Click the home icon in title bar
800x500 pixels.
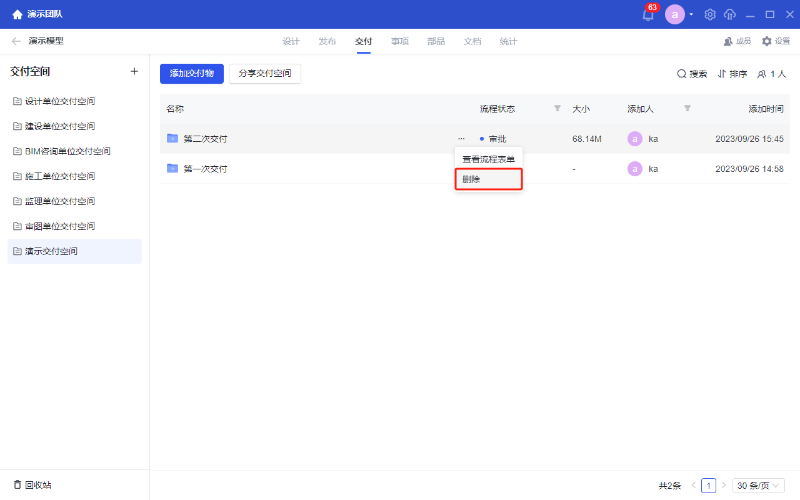17,15
